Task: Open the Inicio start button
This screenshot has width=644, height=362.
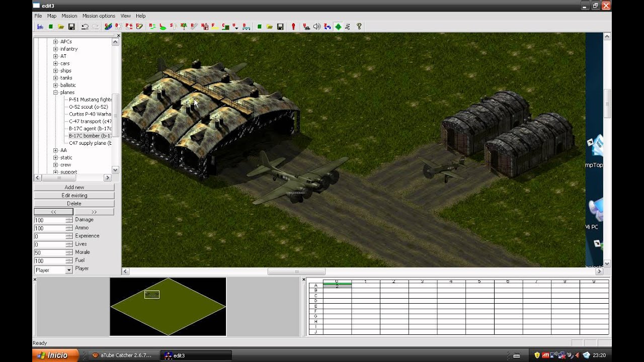Action: click(x=55, y=355)
